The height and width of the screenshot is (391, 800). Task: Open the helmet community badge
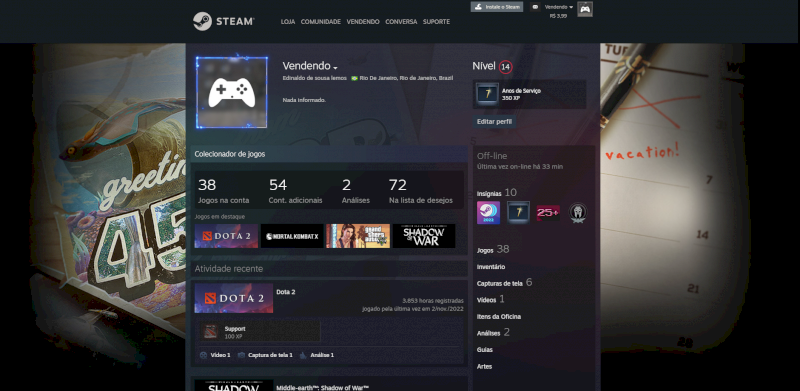578,212
